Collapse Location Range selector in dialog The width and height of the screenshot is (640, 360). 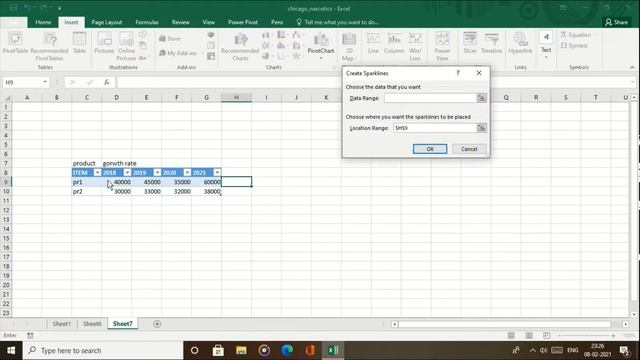coord(482,128)
